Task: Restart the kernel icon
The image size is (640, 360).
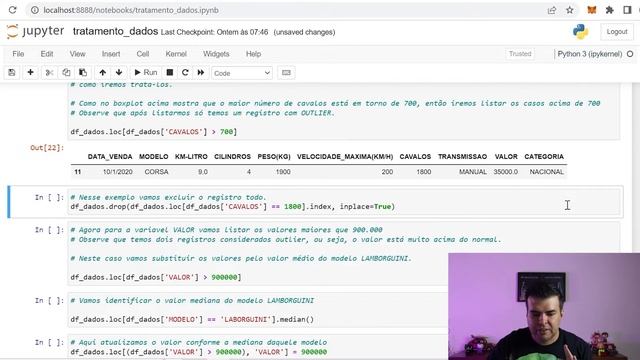Action: tap(185, 73)
